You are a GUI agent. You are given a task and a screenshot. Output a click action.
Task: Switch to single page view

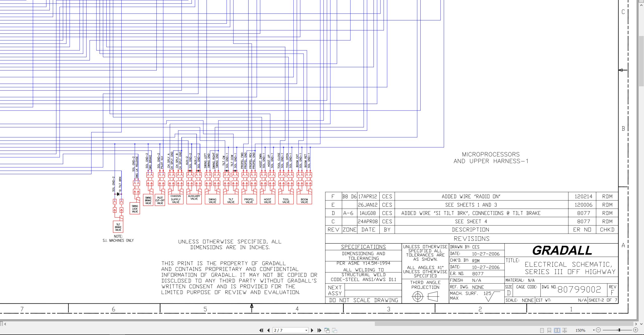coord(542,330)
